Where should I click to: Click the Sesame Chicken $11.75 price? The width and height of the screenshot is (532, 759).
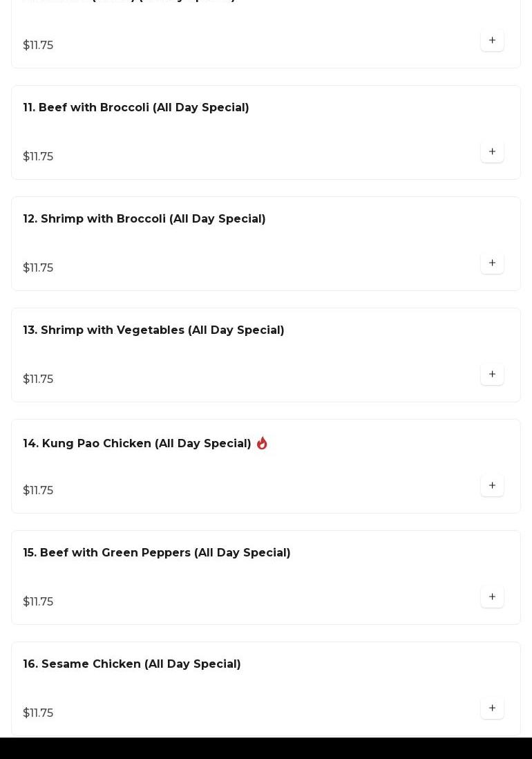[x=38, y=713]
